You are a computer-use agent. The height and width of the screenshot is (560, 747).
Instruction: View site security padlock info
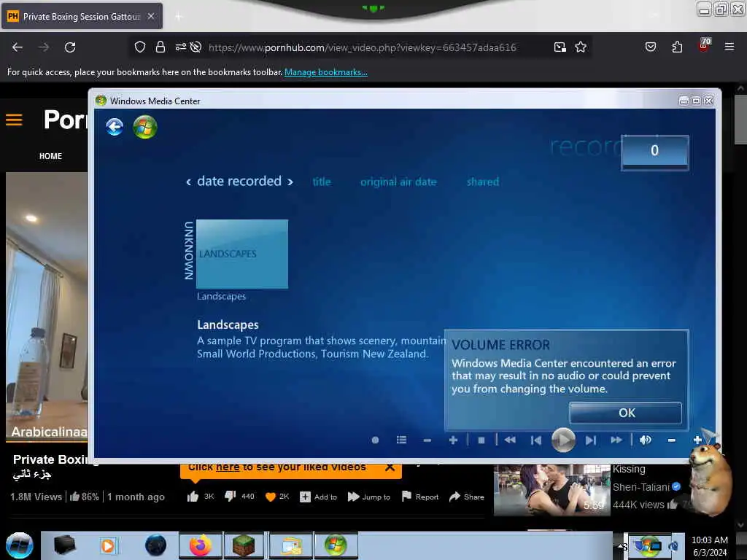(x=160, y=47)
